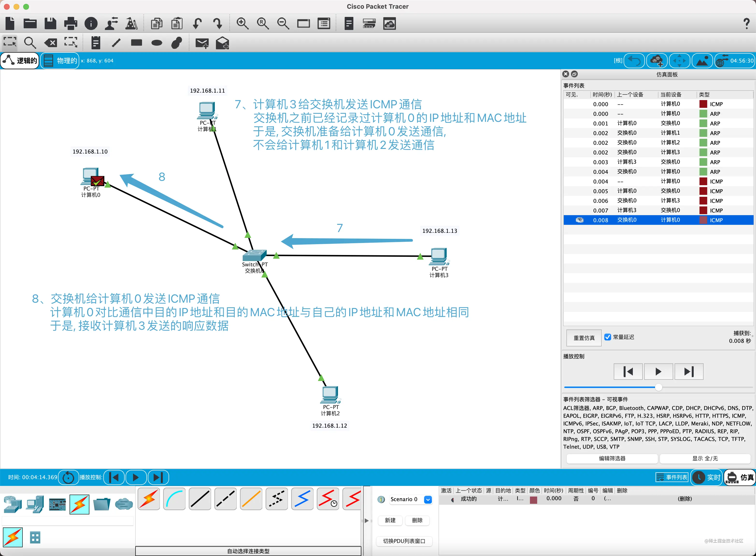Screen dimensions: 756x556
Task: Play simulation in the simulation panel
Action: (658, 372)
